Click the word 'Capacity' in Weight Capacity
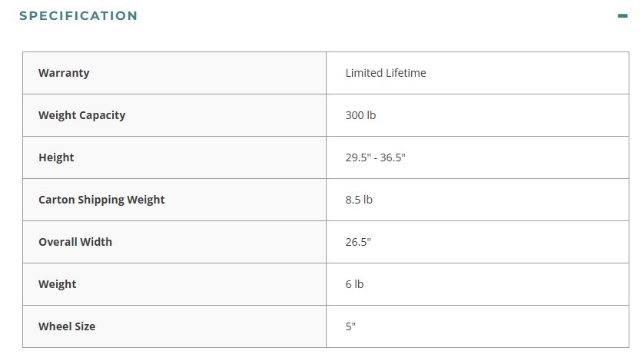This screenshot has height=361, width=644. pyautogui.click(x=101, y=115)
